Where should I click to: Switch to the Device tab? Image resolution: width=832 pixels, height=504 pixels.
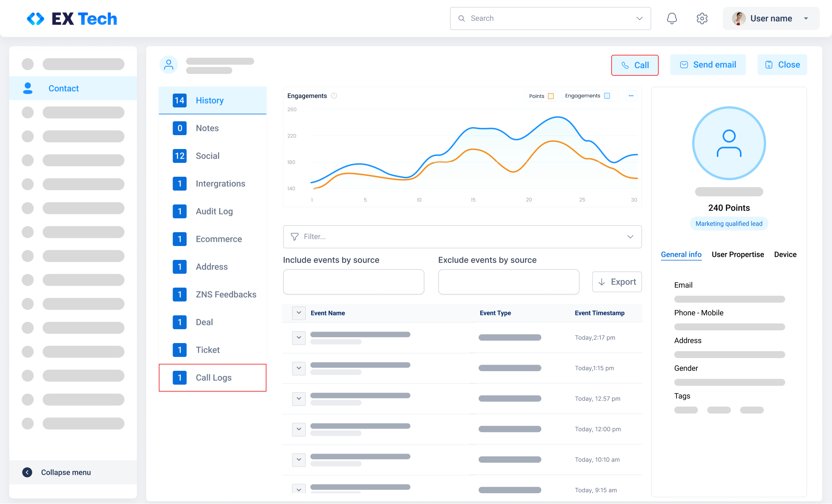[x=785, y=255]
